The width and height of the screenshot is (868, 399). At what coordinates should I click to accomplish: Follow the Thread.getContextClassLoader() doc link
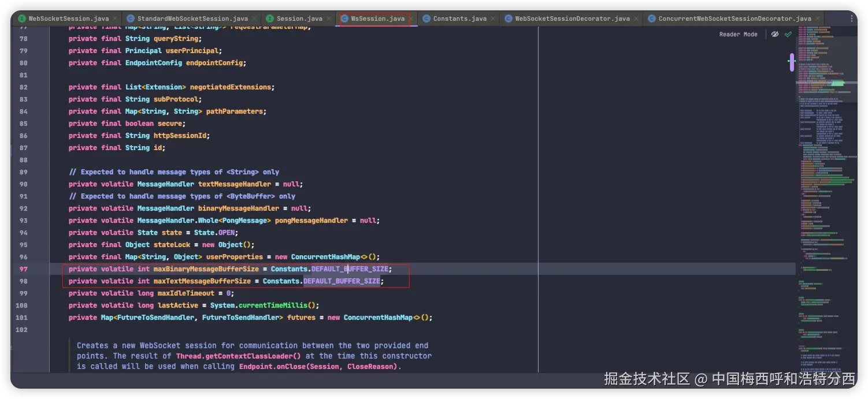tap(238, 356)
